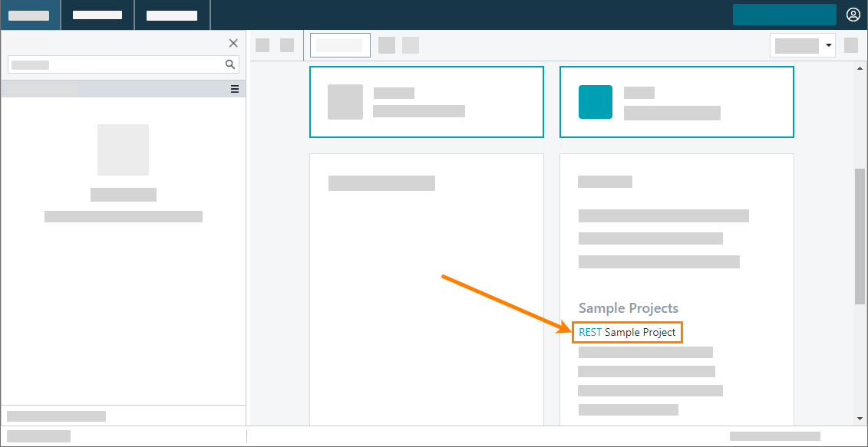
Task: Open the hamburger menu in the left panel header
Action: tap(234, 89)
